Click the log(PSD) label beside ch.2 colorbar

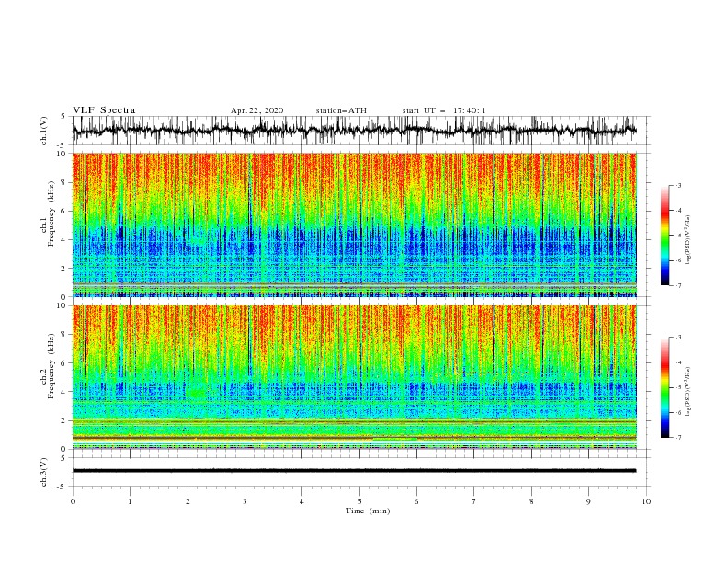coord(688,392)
